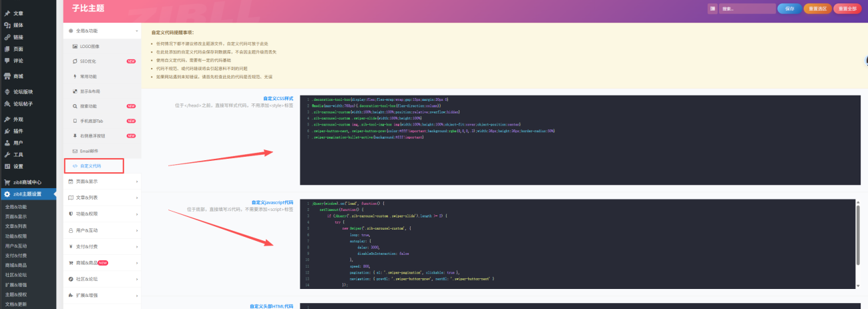The width and height of the screenshot is (868, 309).
Task: Click the orange 重置选区 button
Action: [817, 9]
